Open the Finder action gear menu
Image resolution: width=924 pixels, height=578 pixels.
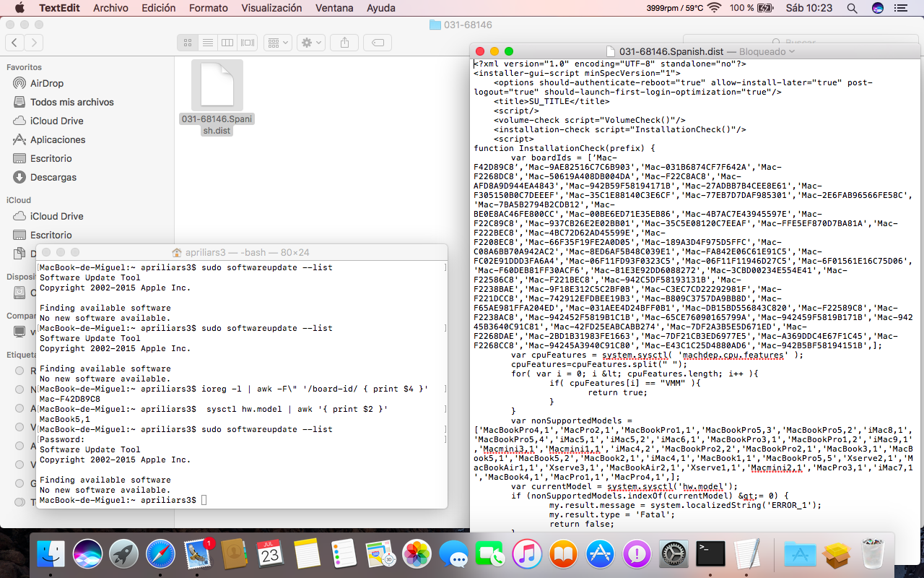(x=311, y=43)
